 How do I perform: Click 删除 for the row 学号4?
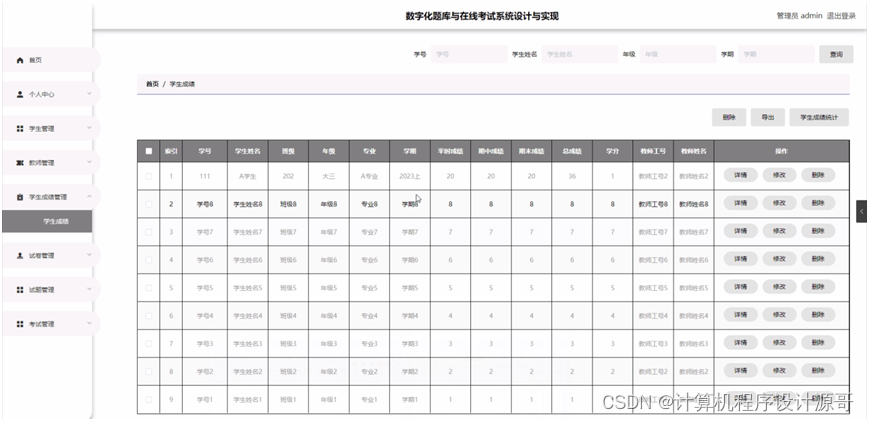[818, 315]
